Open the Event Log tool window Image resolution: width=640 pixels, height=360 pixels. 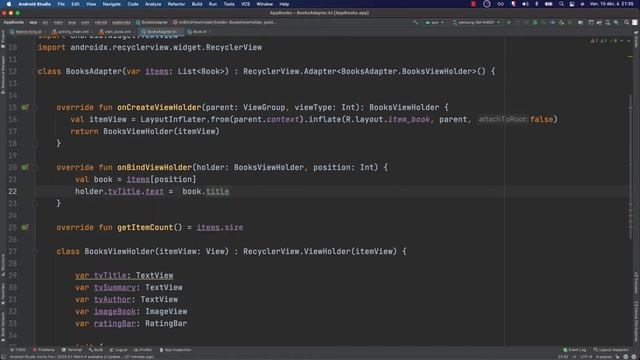pyautogui.click(x=575, y=350)
